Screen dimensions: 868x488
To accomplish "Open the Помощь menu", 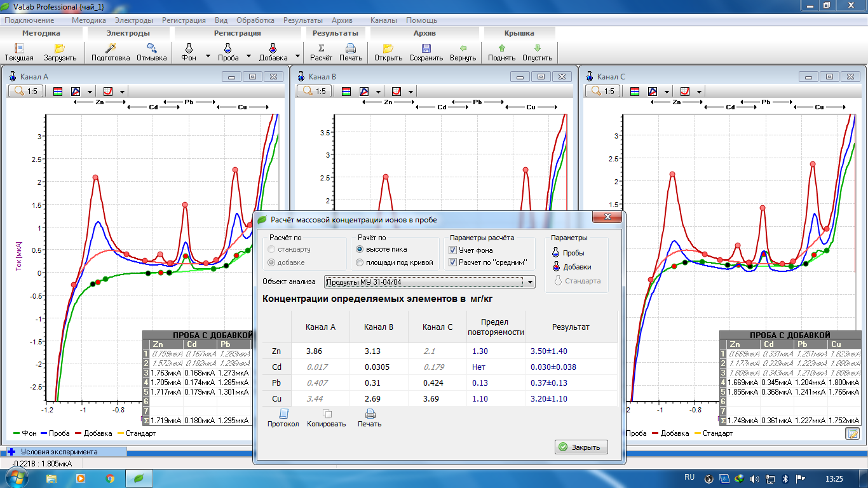I will [x=421, y=20].
